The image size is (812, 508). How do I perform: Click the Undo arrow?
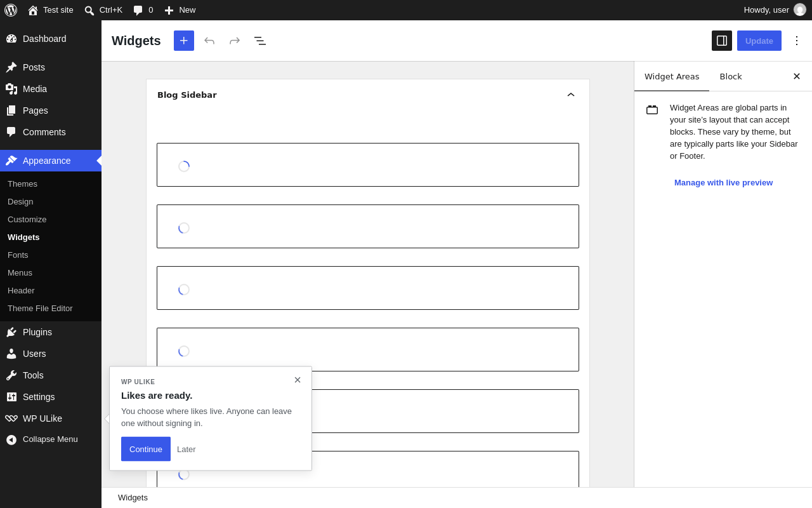pos(209,41)
